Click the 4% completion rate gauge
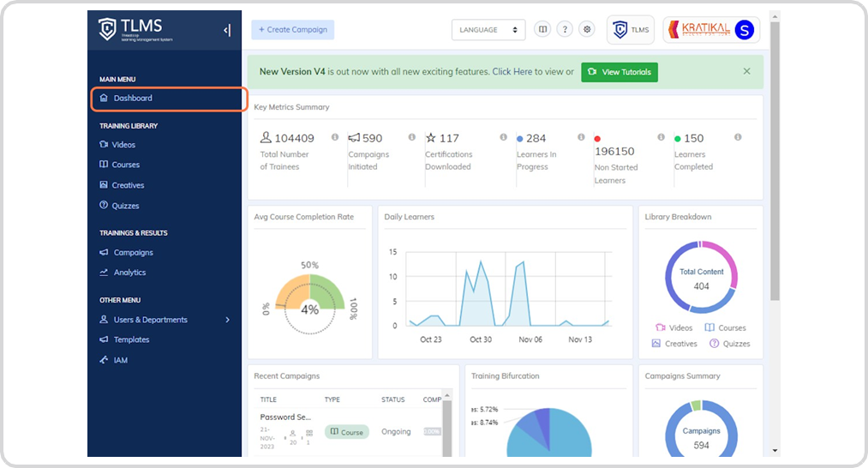This screenshot has height=468, width=868. (x=309, y=303)
